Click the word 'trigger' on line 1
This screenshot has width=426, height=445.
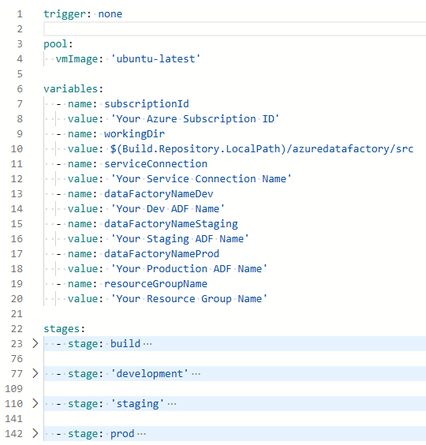coord(64,14)
